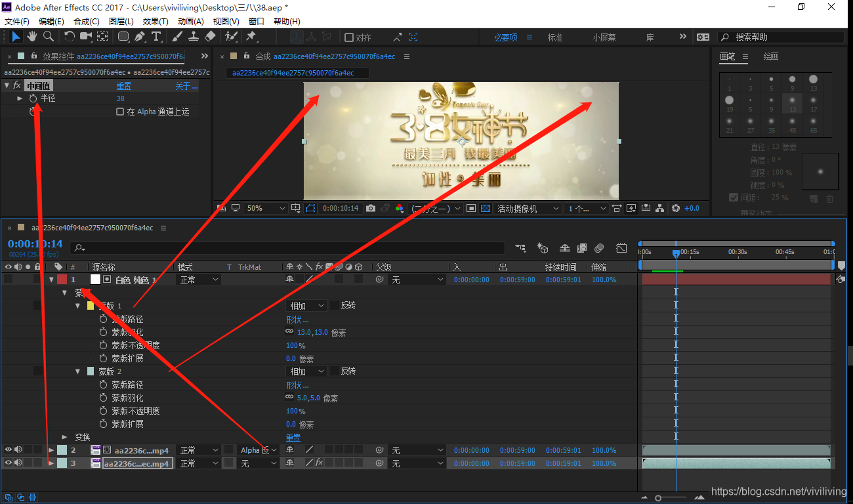Open the 效果(T) menu
The height and width of the screenshot is (504, 853).
click(156, 21)
